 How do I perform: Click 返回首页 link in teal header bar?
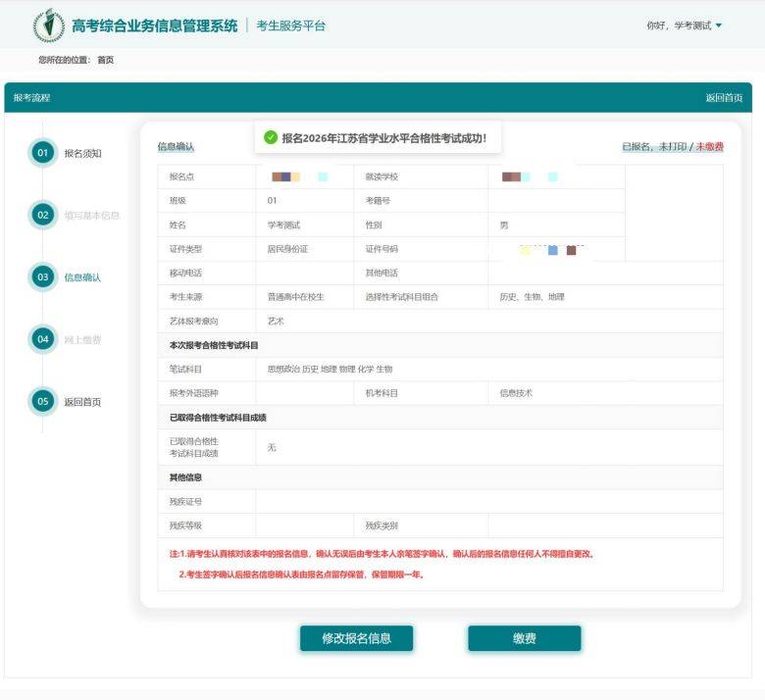pos(724,98)
